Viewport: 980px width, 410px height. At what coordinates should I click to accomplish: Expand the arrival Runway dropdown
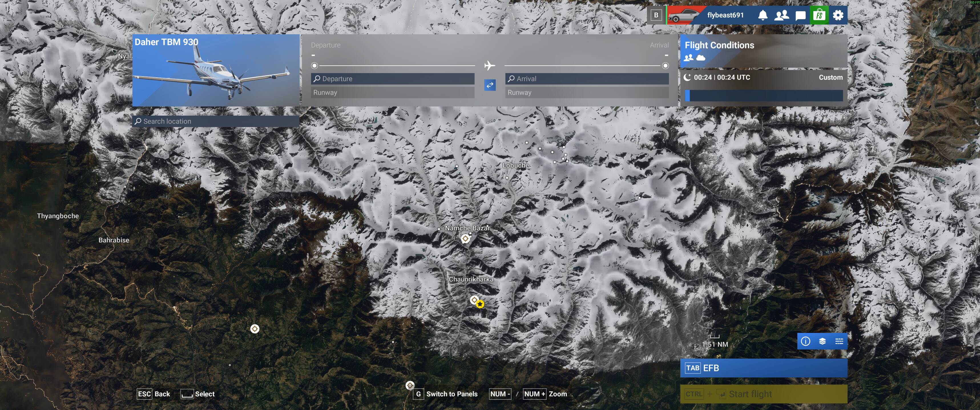coord(587,93)
